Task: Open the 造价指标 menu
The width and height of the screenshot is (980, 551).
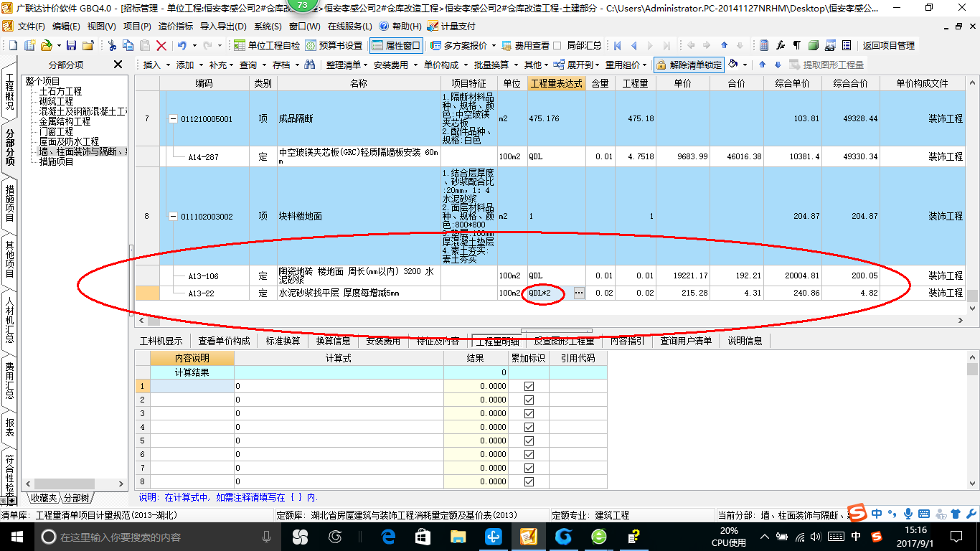Action: [x=176, y=26]
